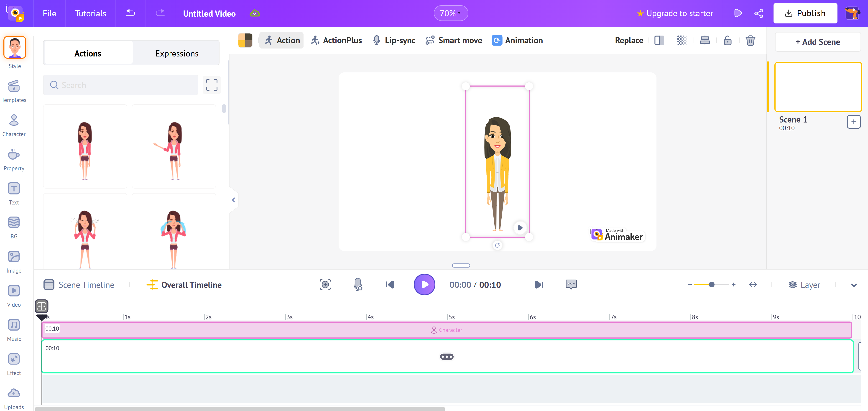This screenshot has width=868, height=411.
Task: Collapse the timeline with chevron down
Action: pos(853,285)
